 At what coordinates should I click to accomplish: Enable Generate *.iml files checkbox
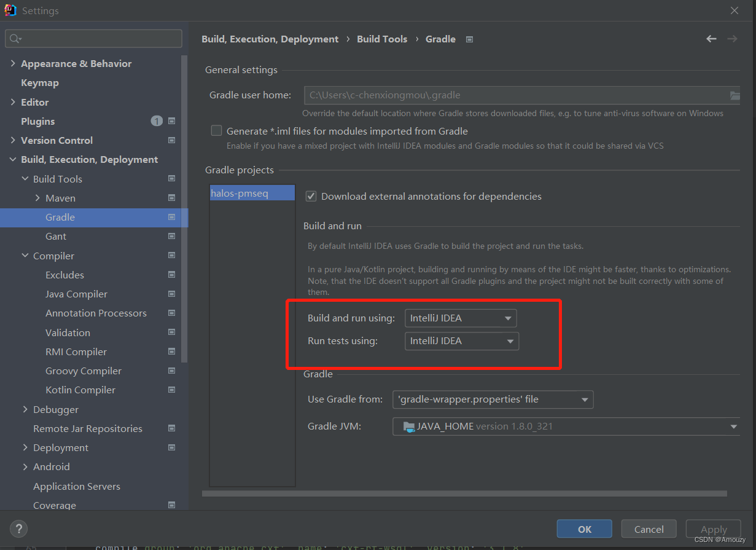click(x=216, y=130)
